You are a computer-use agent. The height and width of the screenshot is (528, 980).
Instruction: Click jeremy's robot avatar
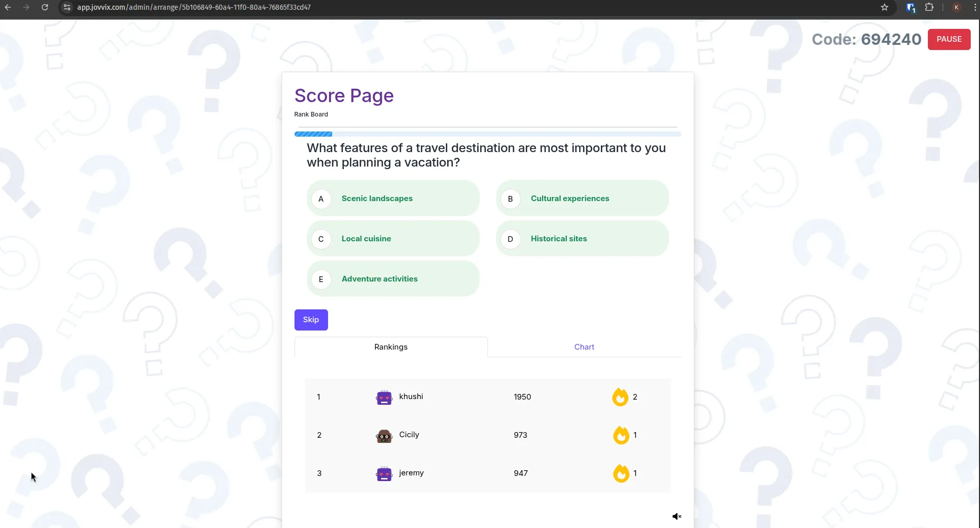pos(384,473)
